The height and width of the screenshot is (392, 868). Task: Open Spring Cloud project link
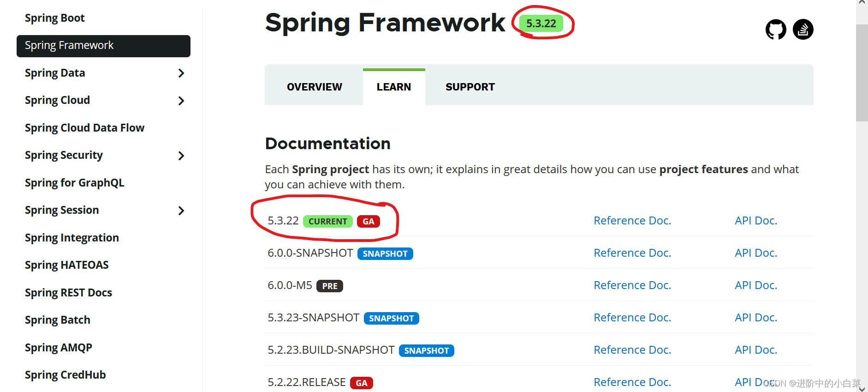tap(57, 100)
